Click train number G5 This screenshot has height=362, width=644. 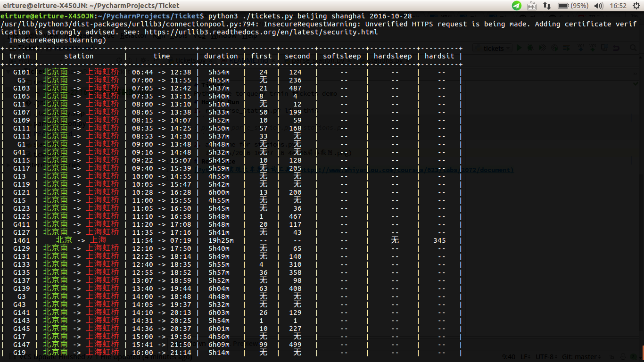point(21,80)
